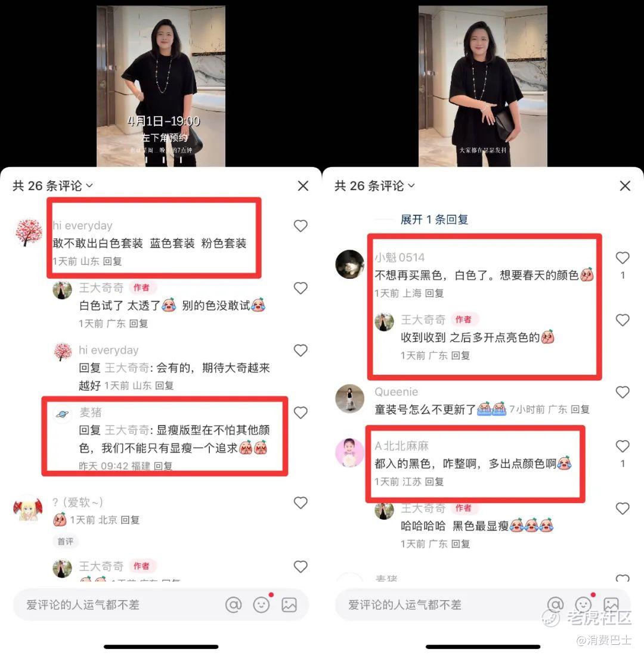This screenshot has height=655, width=644.
Task: Tap the left comment input field
Action: click(x=117, y=604)
